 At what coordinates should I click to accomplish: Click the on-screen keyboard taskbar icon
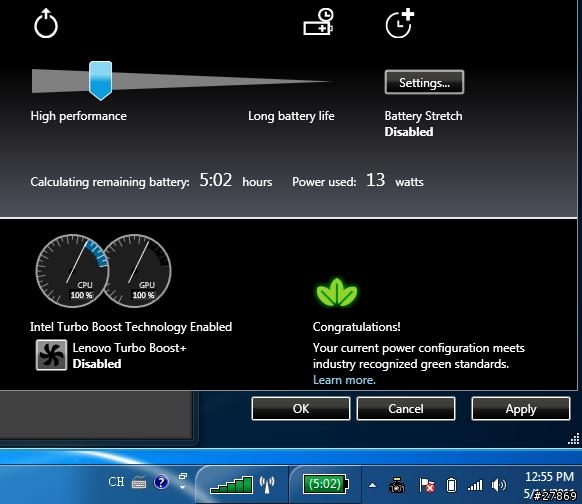coord(139,482)
